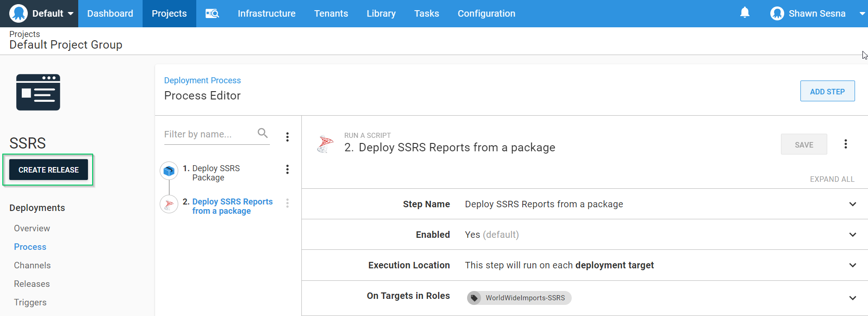Open overflow menu for Deploy SSRS Package step
The width and height of the screenshot is (868, 316).
click(287, 169)
